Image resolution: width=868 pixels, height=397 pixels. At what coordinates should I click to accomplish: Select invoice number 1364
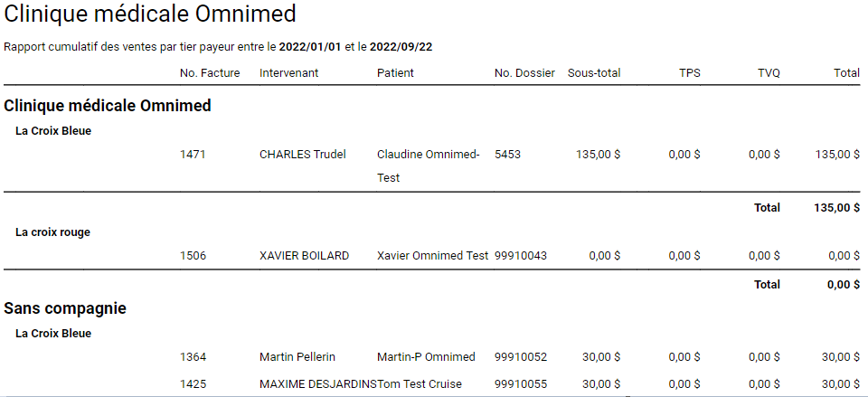193,357
